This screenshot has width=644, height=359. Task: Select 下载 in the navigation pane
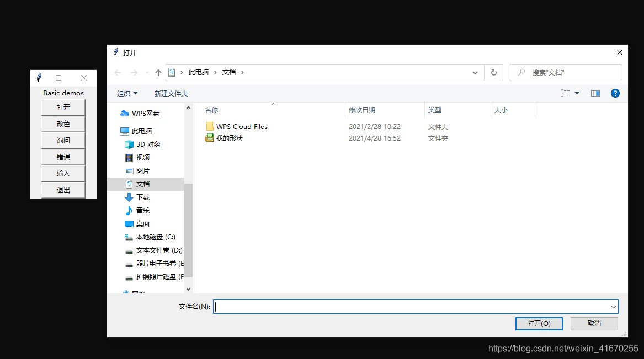point(142,197)
